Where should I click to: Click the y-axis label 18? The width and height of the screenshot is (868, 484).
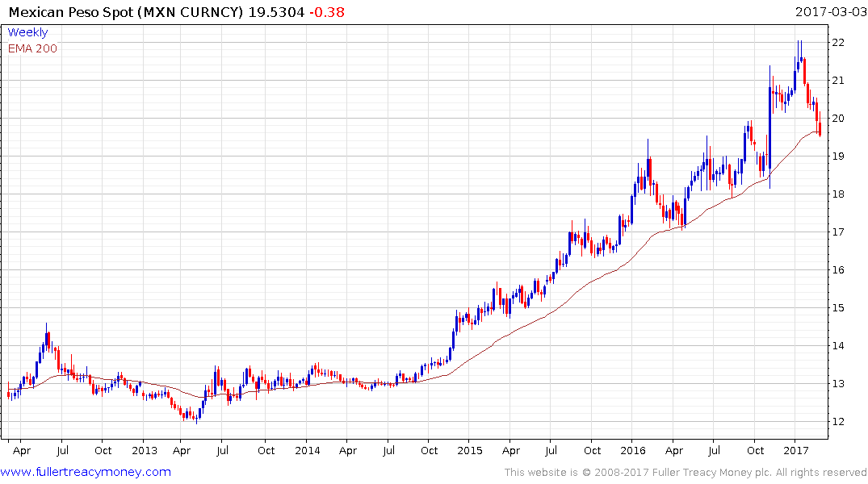pos(837,194)
